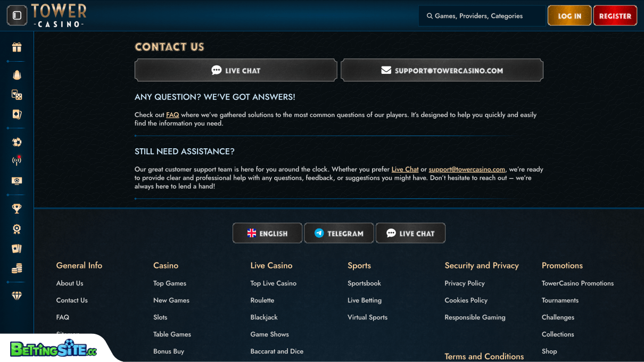Click the Terms and Conditions heading
The height and width of the screenshot is (362, 644).
point(484,356)
